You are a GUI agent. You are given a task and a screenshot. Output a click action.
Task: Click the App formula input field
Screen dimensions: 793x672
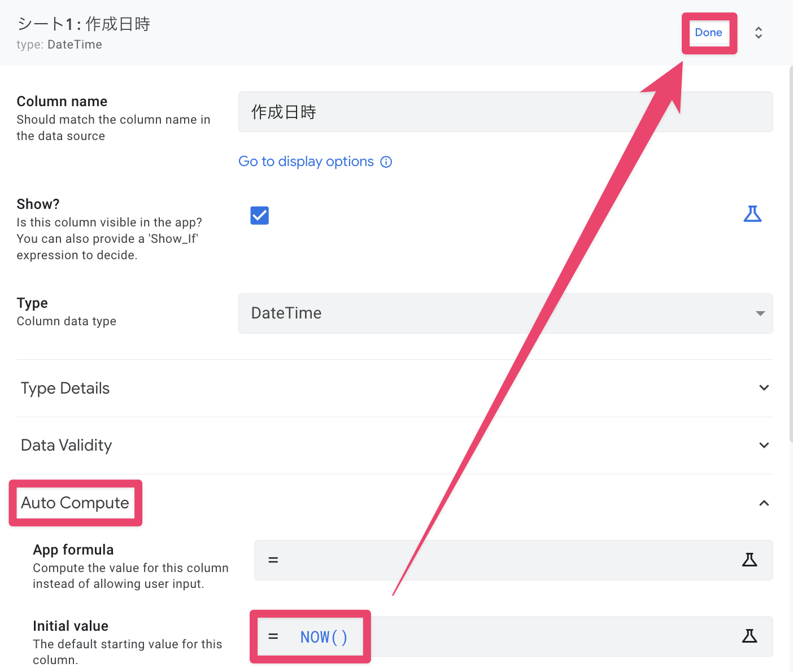(x=513, y=560)
